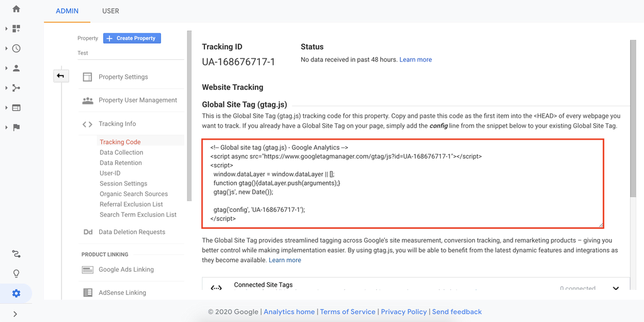Image resolution: width=644 pixels, height=322 pixels.
Task: Open Google Ads Linking
Action: tap(126, 270)
